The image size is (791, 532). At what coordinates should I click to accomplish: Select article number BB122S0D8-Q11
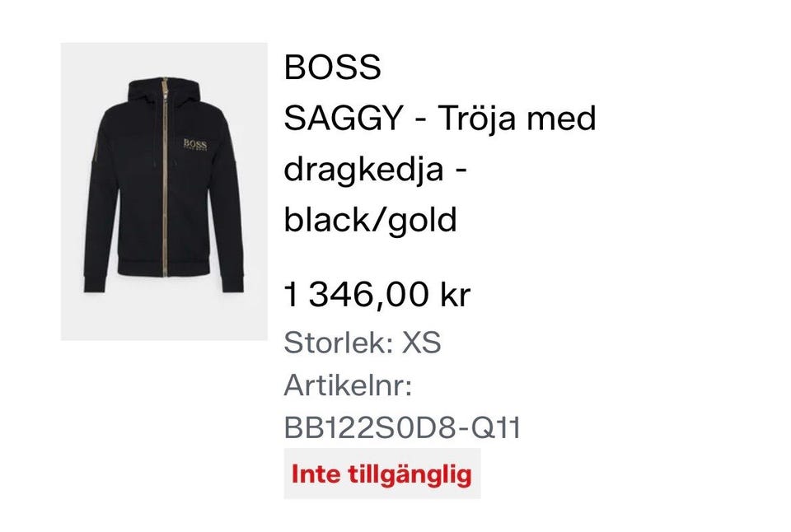point(402,428)
